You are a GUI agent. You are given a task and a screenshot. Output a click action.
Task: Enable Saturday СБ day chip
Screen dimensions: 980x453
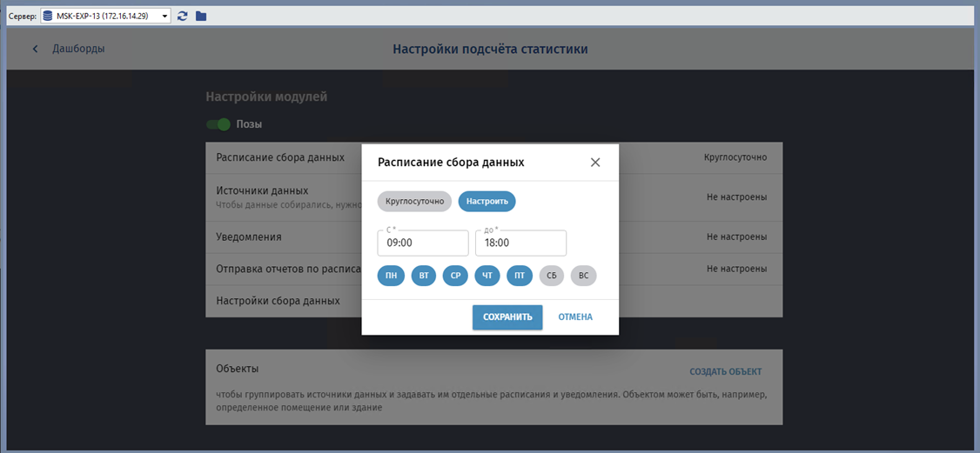pyautogui.click(x=551, y=276)
